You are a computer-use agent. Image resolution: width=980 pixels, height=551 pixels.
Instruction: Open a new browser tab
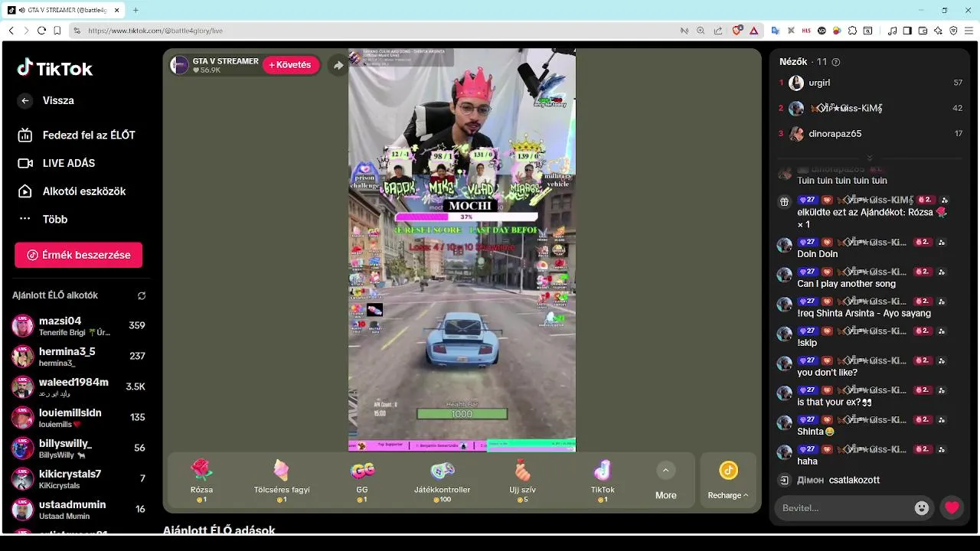click(136, 10)
